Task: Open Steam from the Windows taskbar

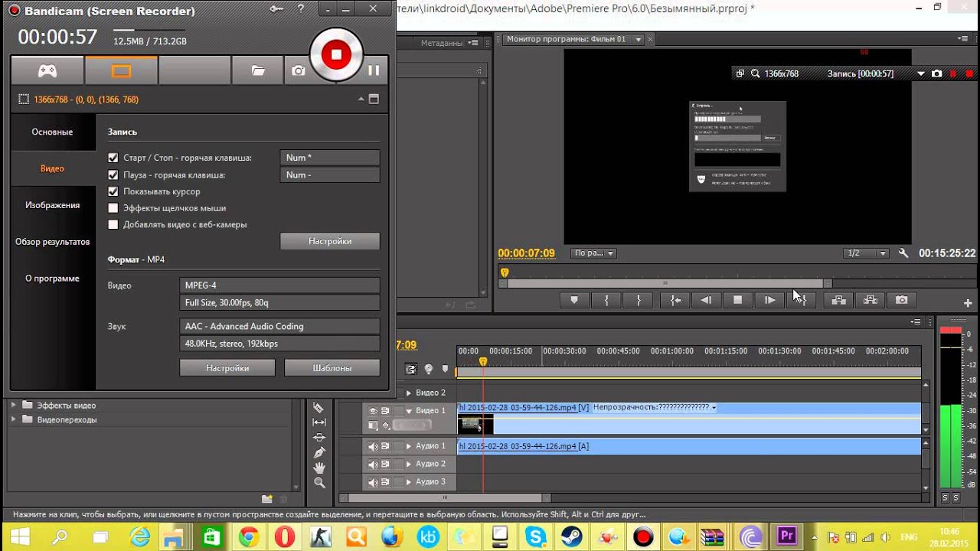Action: pyautogui.click(x=570, y=536)
